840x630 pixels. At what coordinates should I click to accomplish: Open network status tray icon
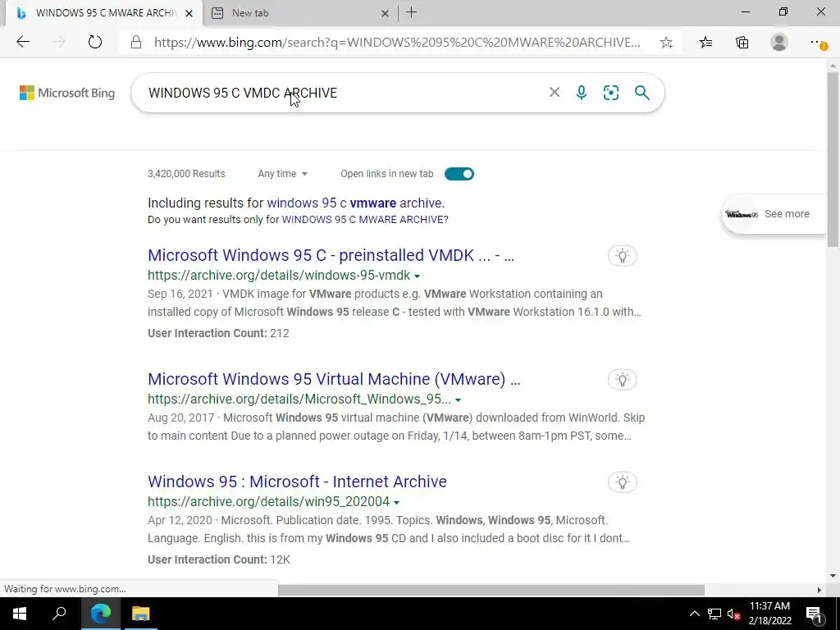[714, 614]
